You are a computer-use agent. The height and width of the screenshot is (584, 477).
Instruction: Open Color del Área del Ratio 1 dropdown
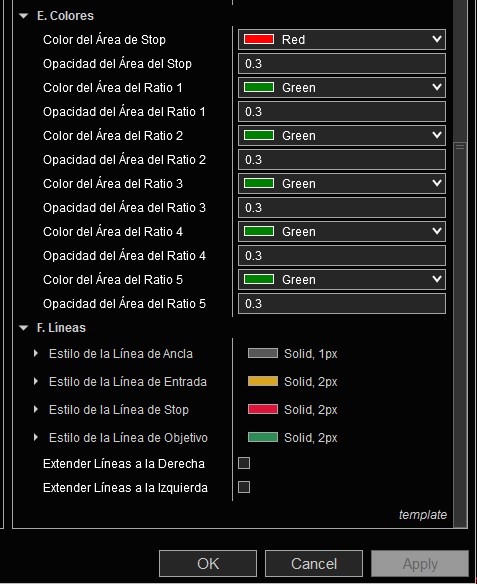point(342,88)
